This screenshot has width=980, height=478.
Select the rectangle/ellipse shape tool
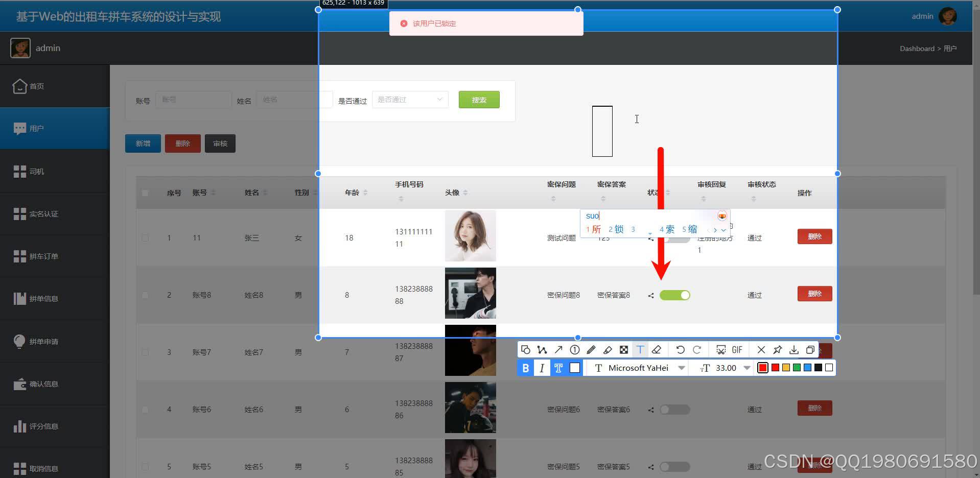[x=525, y=350]
